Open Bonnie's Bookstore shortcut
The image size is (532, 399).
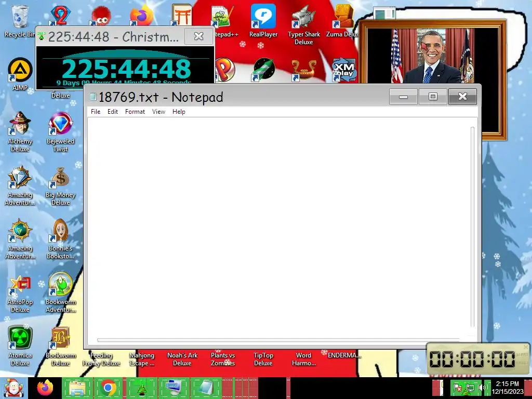coord(60,239)
